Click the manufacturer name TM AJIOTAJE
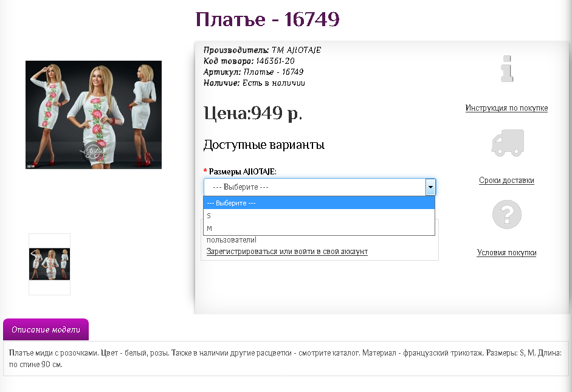 (x=296, y=50)
